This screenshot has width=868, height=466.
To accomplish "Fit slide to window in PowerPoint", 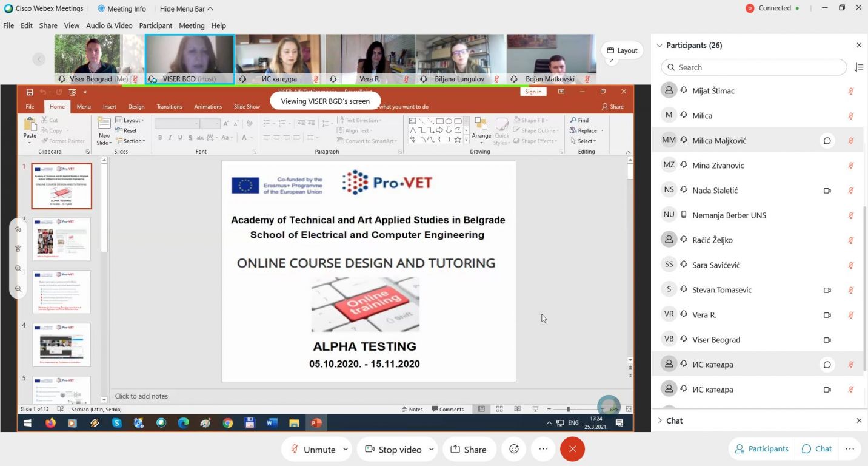I will [629, 409].
